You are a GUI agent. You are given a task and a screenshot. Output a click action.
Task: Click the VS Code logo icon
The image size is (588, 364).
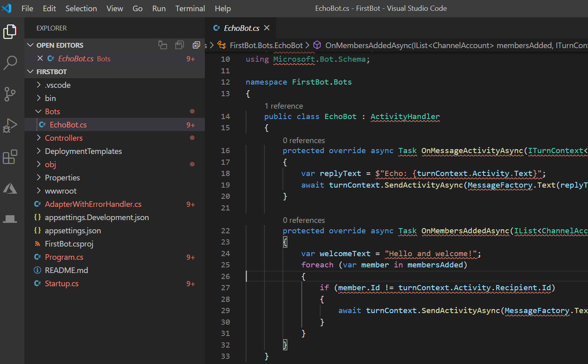click(7, 8)
